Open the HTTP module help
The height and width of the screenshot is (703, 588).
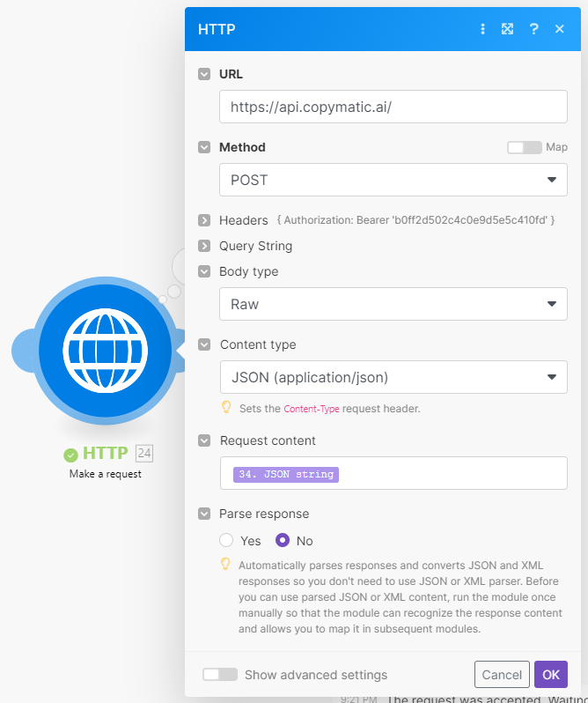(533, 29)
